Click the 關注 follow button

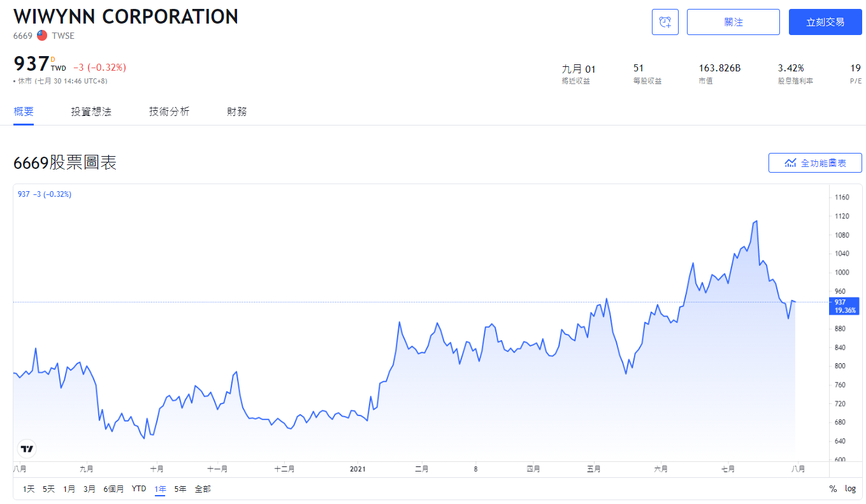(733, 22)
